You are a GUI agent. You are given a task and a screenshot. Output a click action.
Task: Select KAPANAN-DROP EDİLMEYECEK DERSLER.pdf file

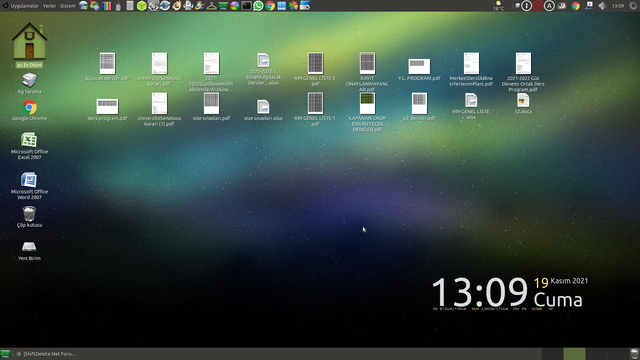click(367, 112)
